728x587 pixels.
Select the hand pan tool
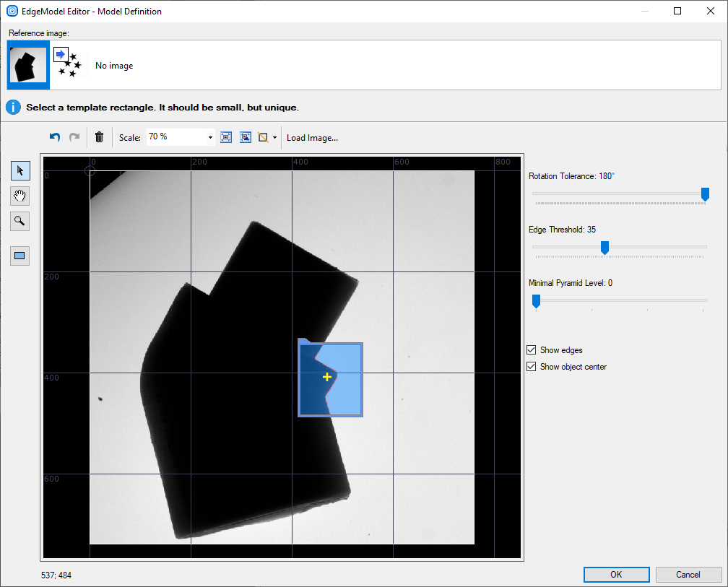[20, 196]
